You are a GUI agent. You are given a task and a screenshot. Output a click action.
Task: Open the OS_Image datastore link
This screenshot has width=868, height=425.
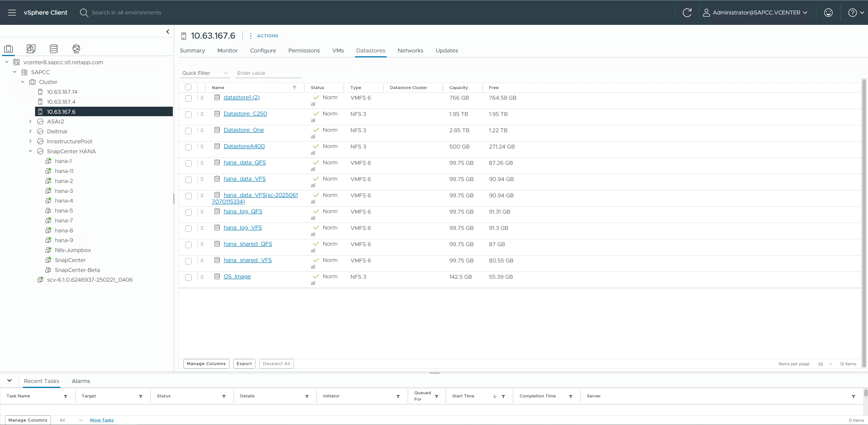click(x=237, y=276)
